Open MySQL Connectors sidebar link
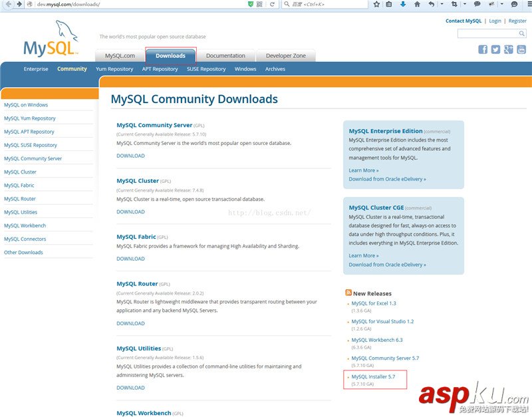The height and width of the screenshot is (417, 532). pyautogui.click(x=25, y=239)
